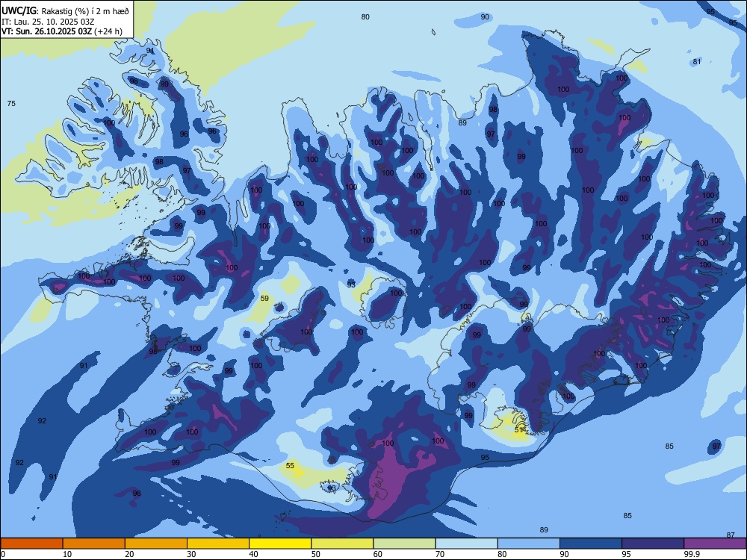Select the yellow-green 50–60 legend swatch
The width and height of the screenshot is (747, 560).
(343, 544)
